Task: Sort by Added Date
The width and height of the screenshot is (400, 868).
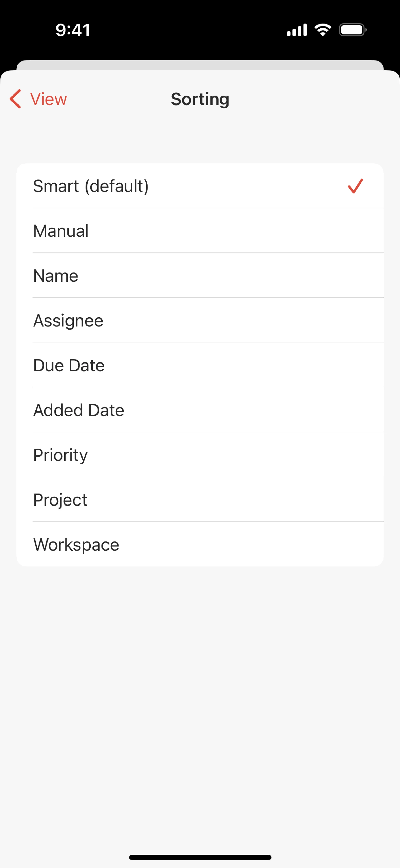Action: (79, 410)
